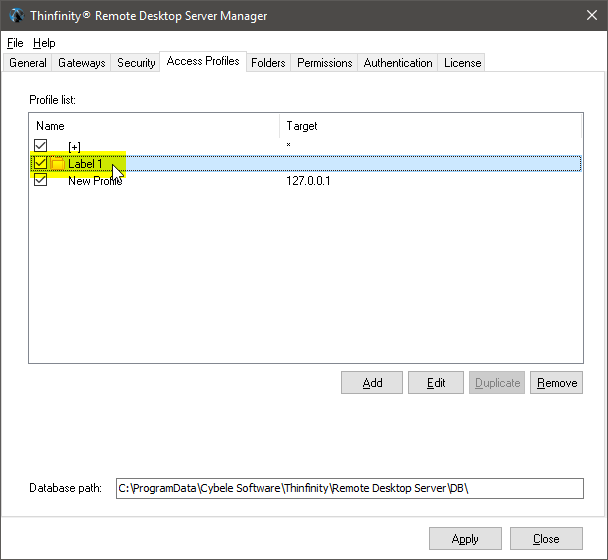The height and width of the screenshot is (560, 608).
Task: Open the Security tab
Action: [136, 63]
